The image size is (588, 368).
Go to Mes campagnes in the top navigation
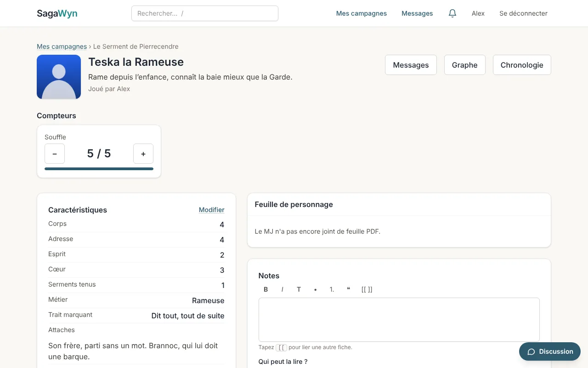(362, 13)
